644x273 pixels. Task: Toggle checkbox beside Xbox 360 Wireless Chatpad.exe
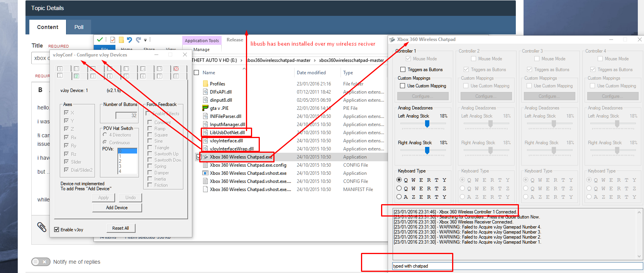pos(198,157)
